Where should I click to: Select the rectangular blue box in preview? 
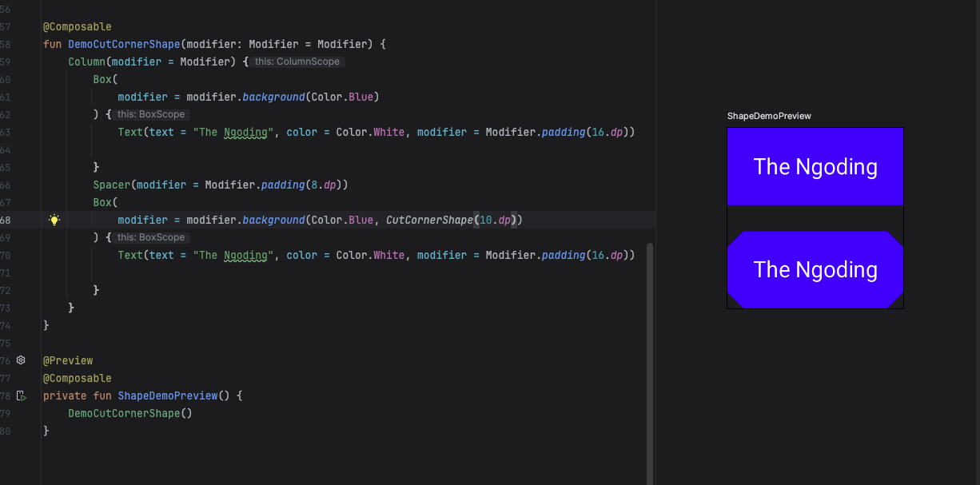click(x=815, y=166)
